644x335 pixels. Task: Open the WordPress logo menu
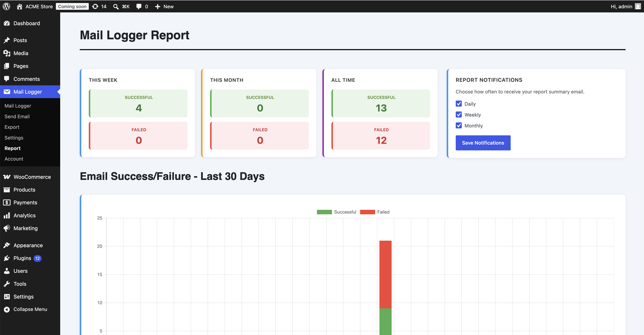7,7
